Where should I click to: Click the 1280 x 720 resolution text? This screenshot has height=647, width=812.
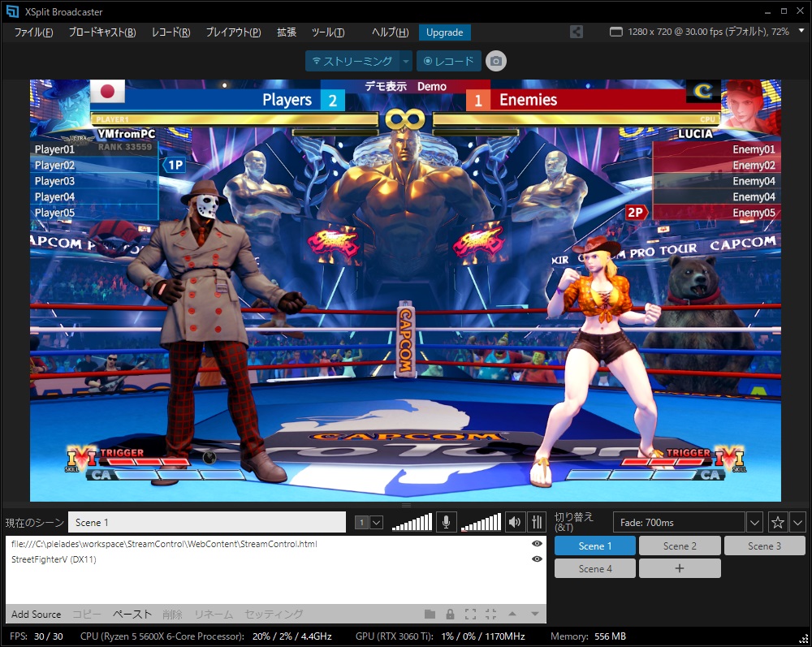coord(708,32)
